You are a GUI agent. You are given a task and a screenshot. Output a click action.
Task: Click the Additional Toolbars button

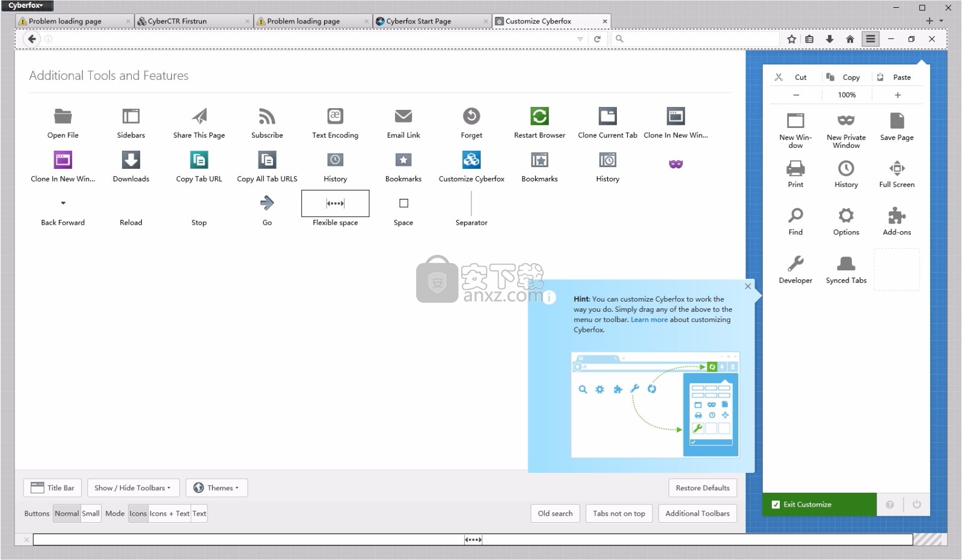point(697,514)
